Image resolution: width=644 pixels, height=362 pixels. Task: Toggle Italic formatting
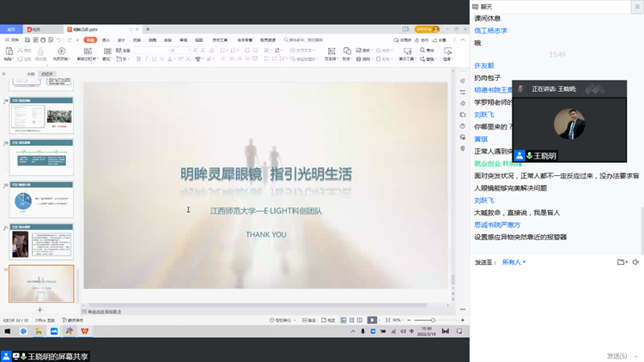click(x=146, y=59)
